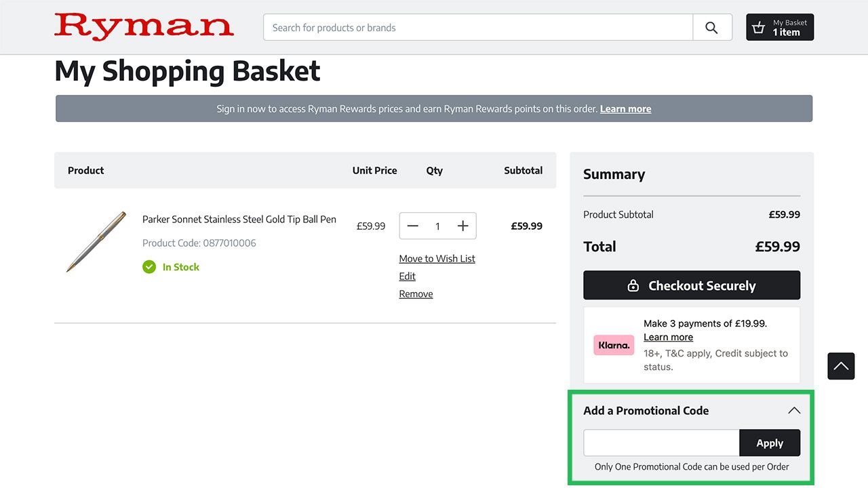Select the Product Code 0877010006 text
Image resolution: width=868 pixels, height=488 pixels.
(199, 243)
